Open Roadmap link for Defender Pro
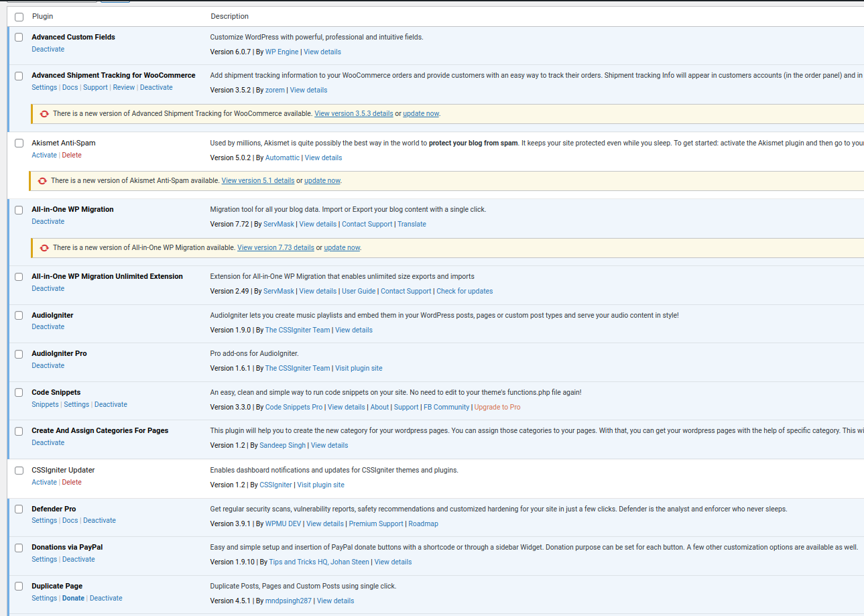This screenshot has height=616, width=864. point(423,524)
